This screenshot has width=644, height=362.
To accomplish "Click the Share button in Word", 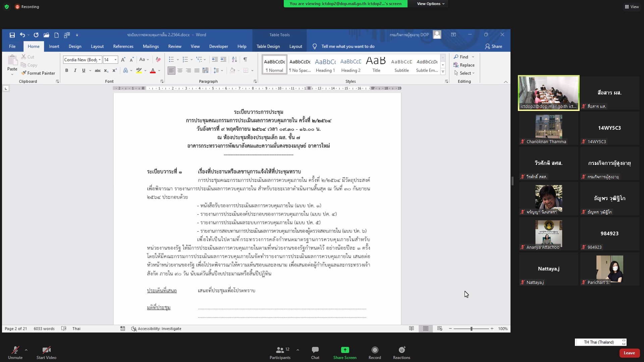I will click(493, 47).
